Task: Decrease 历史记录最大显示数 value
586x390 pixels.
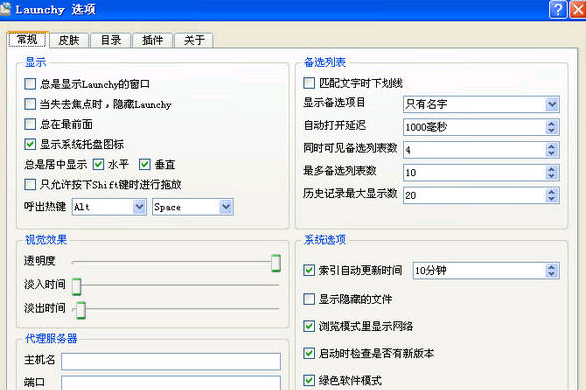Action: (552, 199)
